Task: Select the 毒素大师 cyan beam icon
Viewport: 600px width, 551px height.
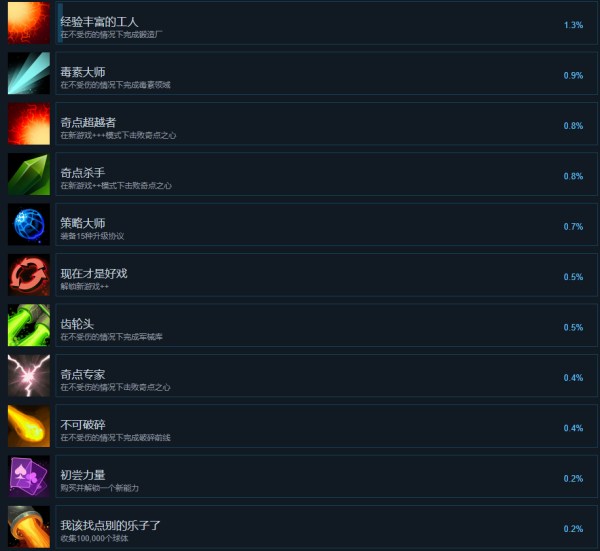Action: [29, 73]
